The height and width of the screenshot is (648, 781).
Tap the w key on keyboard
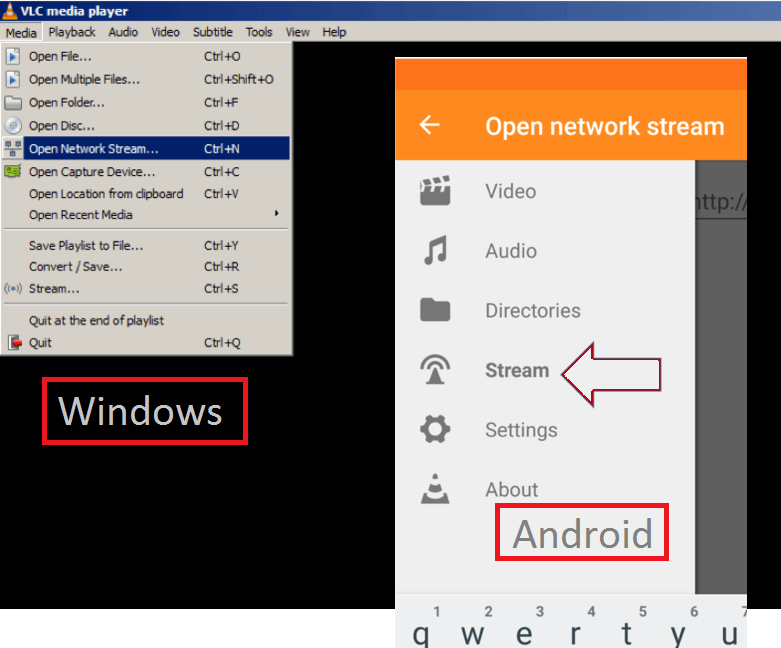coord(472,634)
